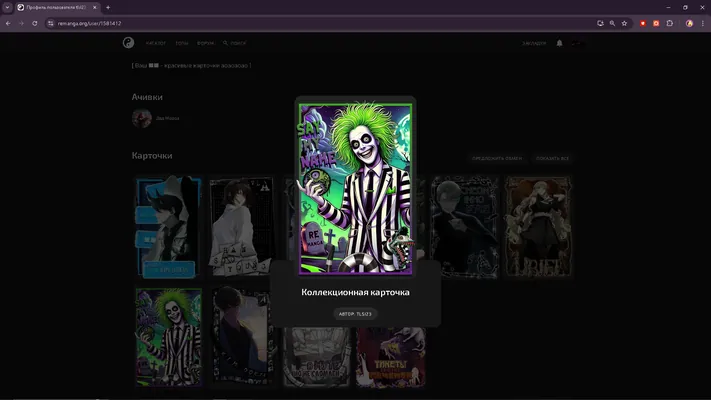Open the Chrome profile avatar
Screen dimensions: 711x400
[689, 23]
